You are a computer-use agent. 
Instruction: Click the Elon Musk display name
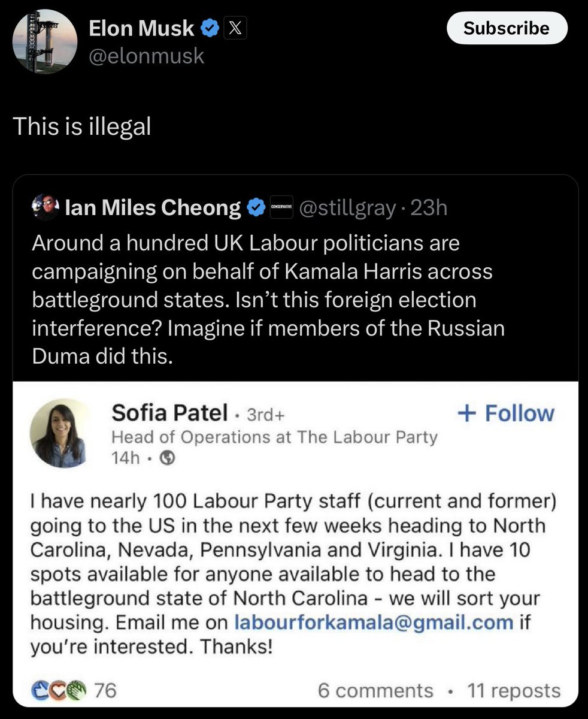[141, 28]
